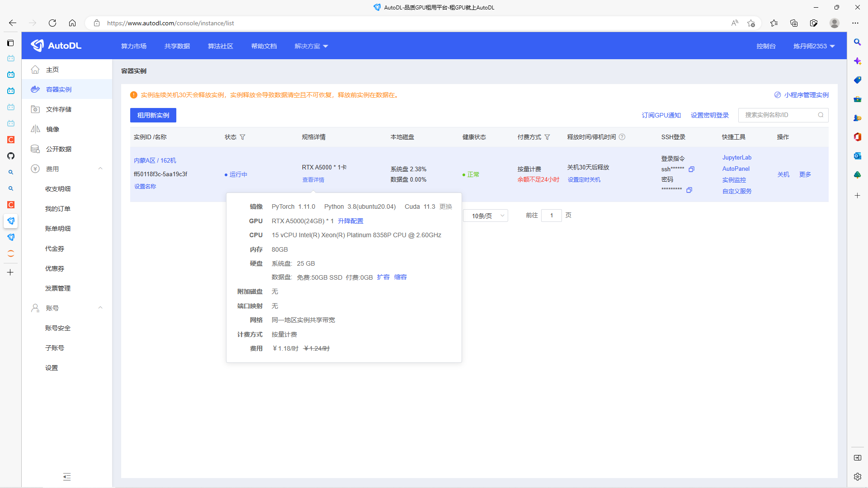Collapse the 账号 sidebar section
Image resolution: width=868 pixels, height=488 pixels.
100,308
